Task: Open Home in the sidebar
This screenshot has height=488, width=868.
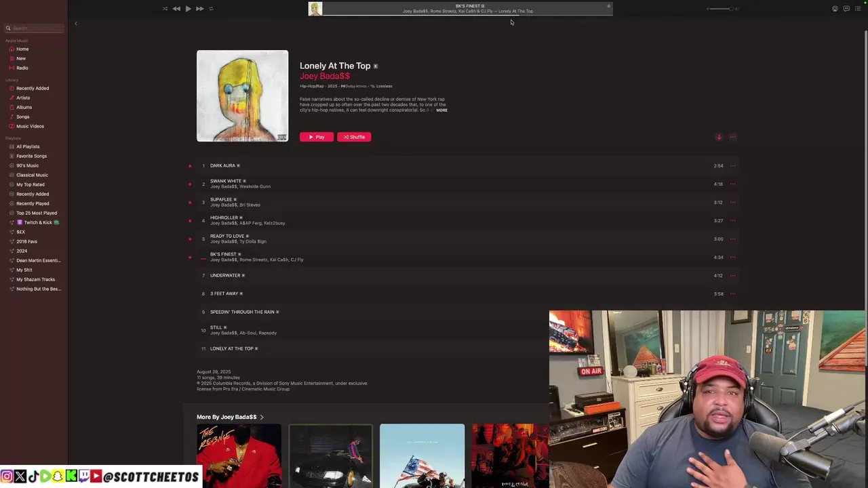Action: [x=22, y=49]
